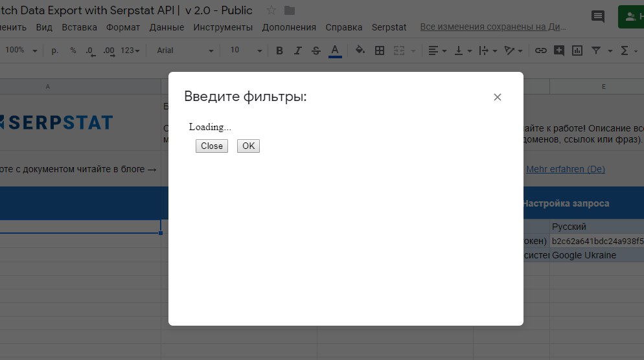Apply percent format
Image resolution: width=644 pixels, height=360 pixels.
coord(73,51)
